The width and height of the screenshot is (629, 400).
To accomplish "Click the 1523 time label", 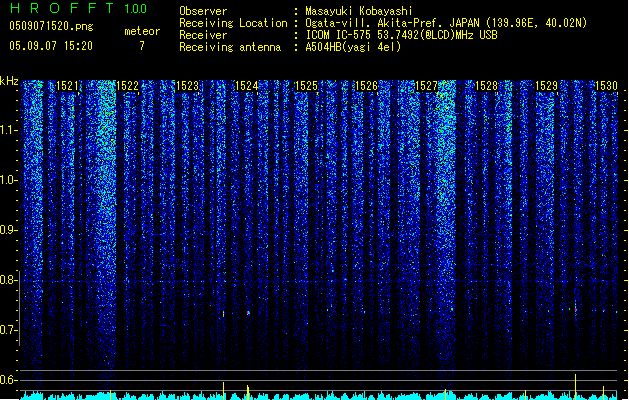I will [x=187, y=85].
